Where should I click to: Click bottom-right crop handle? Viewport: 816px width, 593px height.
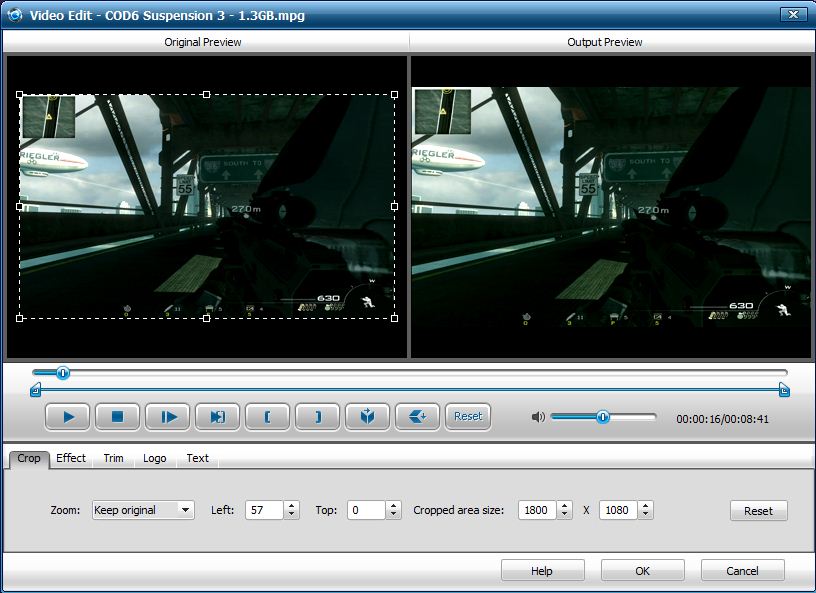(394, 318)
